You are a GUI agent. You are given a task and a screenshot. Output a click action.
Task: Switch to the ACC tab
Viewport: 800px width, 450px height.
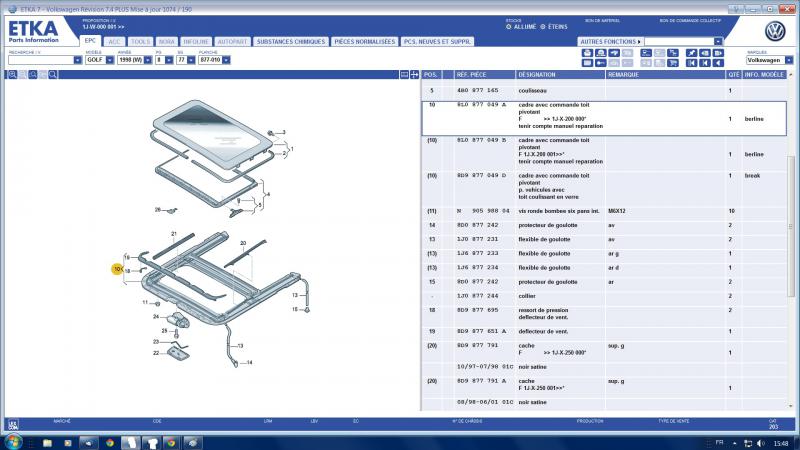115,41
